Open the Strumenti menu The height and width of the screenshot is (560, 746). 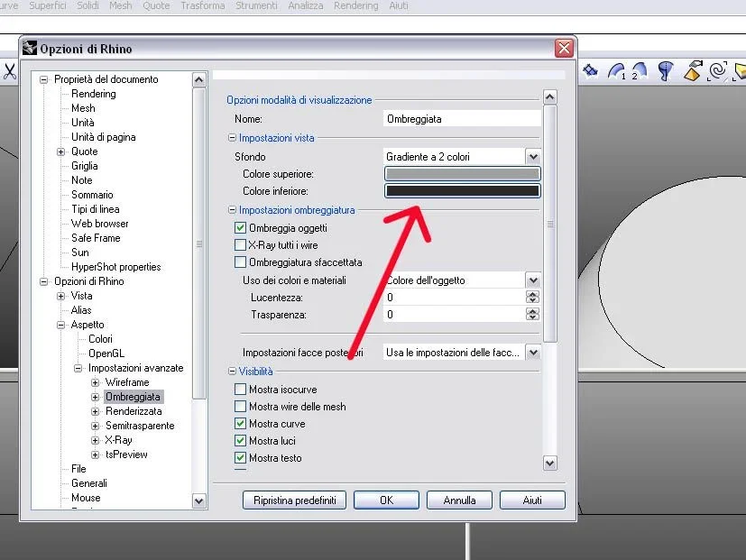pos(256,5)
